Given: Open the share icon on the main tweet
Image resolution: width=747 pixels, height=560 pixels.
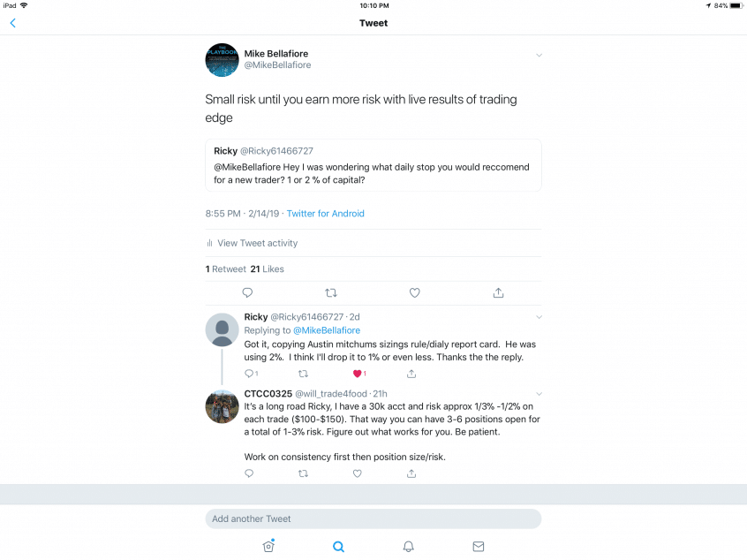Looking at the screenshot, I should [498, 292].
